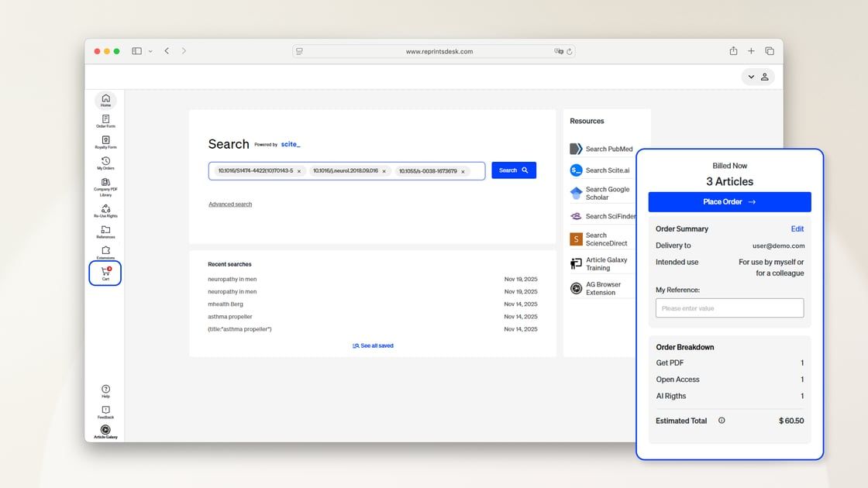This screenshot has height=488, width=868.
Task: Open the Cart sidebar icon
Action: [x=105, y=273]
